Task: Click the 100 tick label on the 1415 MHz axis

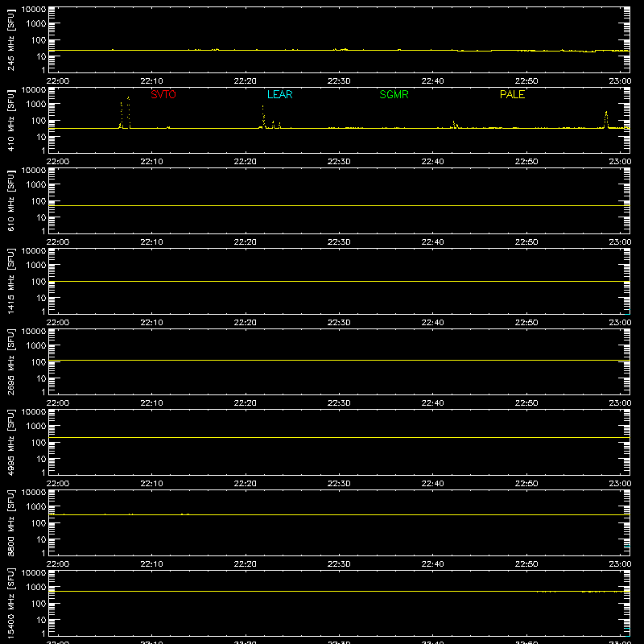Action: click(x=39, y=282)
